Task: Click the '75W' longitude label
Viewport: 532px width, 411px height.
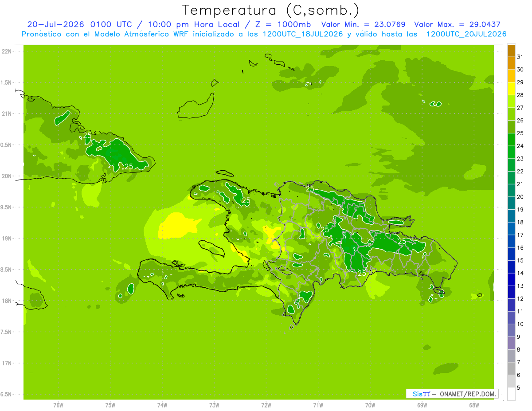Action: 110,405
